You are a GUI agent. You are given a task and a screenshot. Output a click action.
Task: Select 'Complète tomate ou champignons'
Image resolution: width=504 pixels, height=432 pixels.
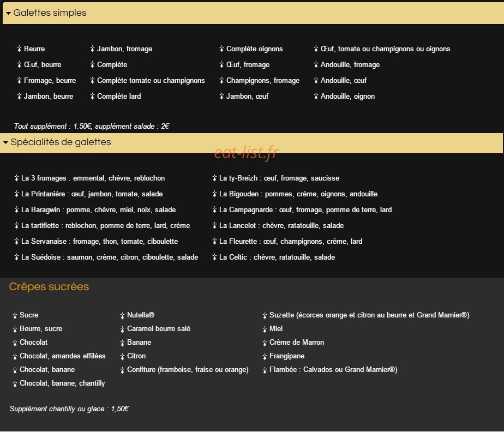(151, 80)
